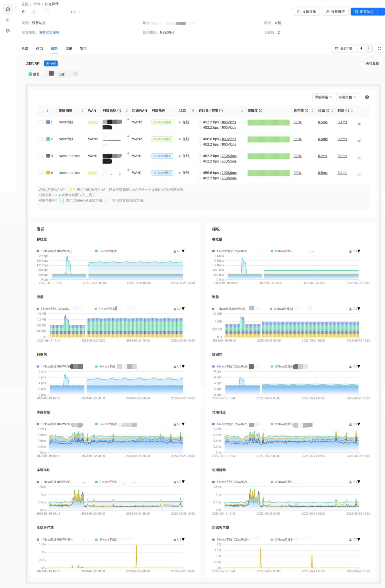Click row 2 green color swatch
385x588 pixels.
click(x=48, y=139)
